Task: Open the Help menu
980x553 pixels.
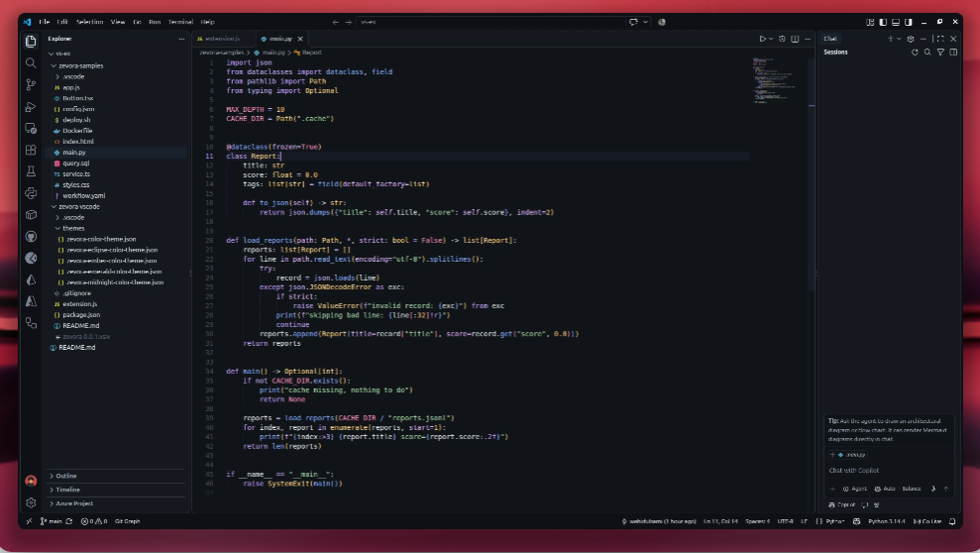Action: (207, 22)
